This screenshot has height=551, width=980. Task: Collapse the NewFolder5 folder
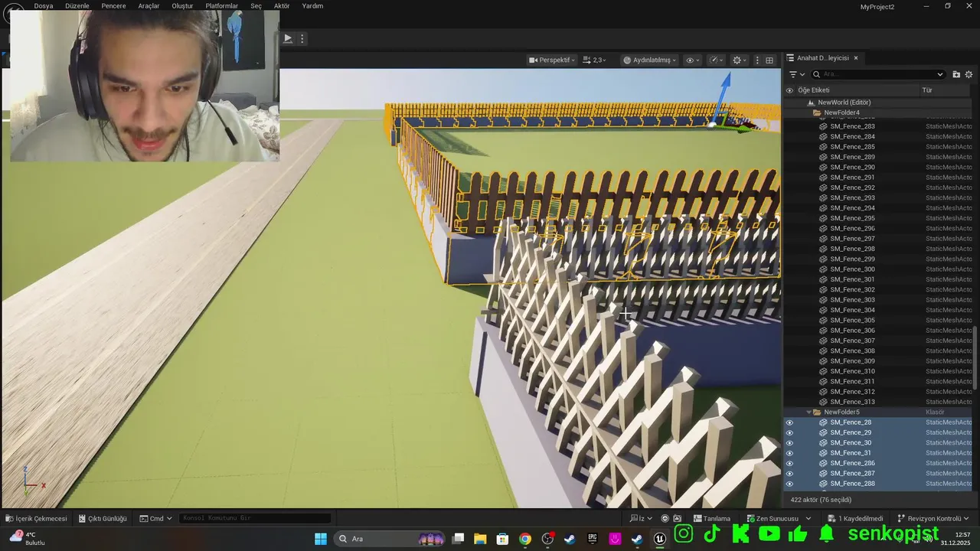click(808, 412)
